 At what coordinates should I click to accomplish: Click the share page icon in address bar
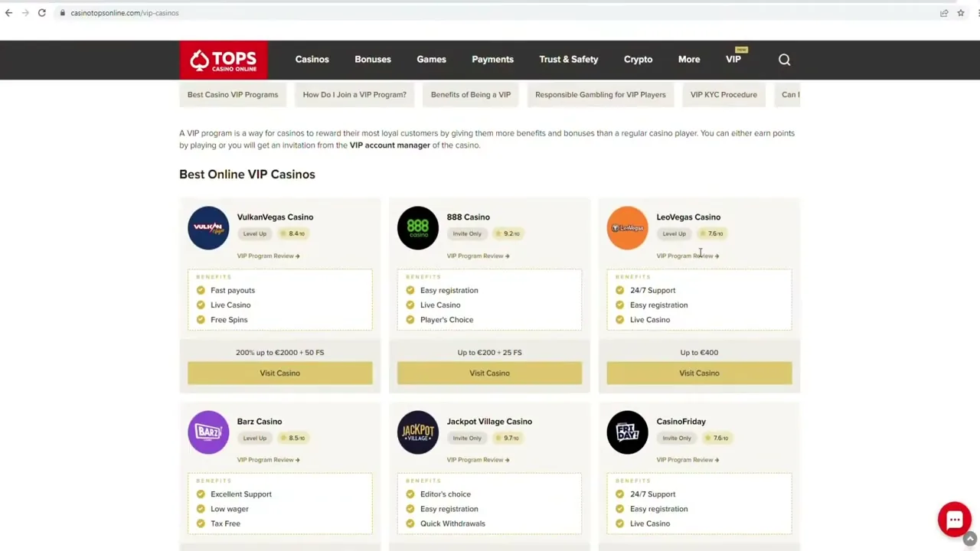(x=944, y=13)
